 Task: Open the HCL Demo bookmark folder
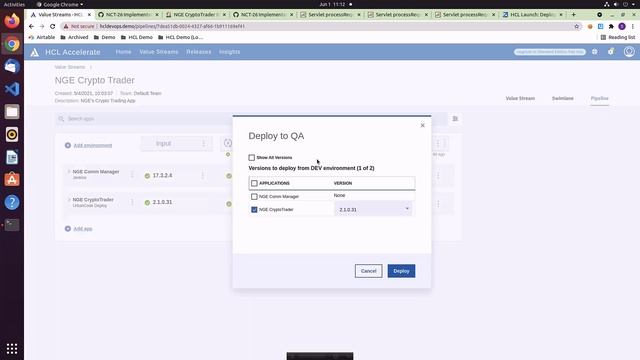(x=137, y=37)
